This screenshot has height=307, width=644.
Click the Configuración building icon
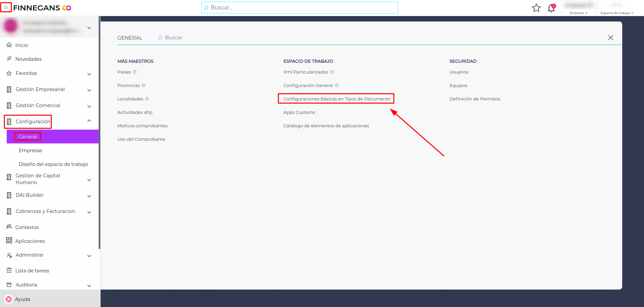pos(9,122)
